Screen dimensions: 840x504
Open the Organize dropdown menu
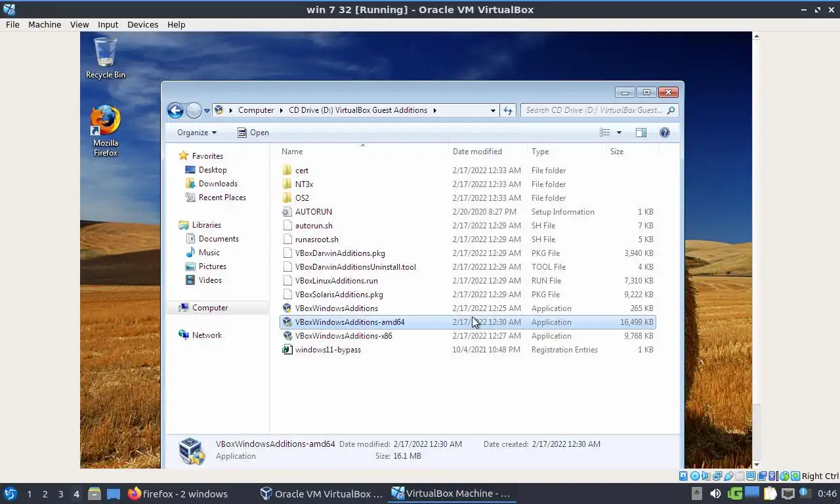click(x=196, y=133)
